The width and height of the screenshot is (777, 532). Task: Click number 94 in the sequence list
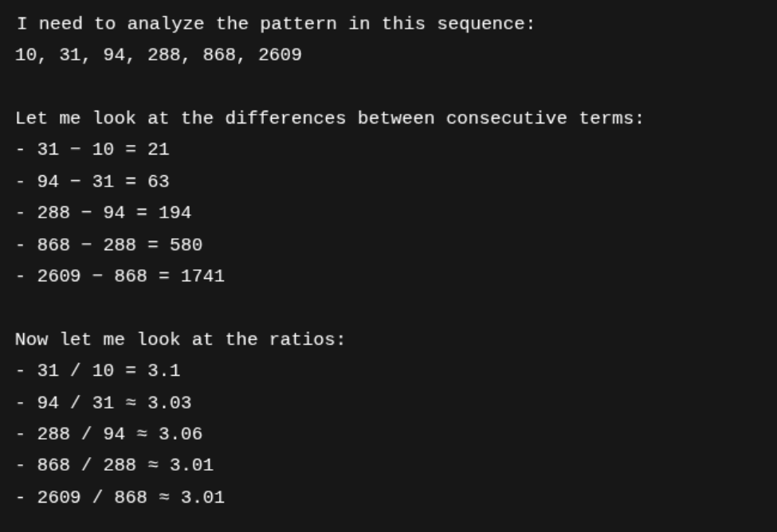pyautogui.click(x=114, y=56)
